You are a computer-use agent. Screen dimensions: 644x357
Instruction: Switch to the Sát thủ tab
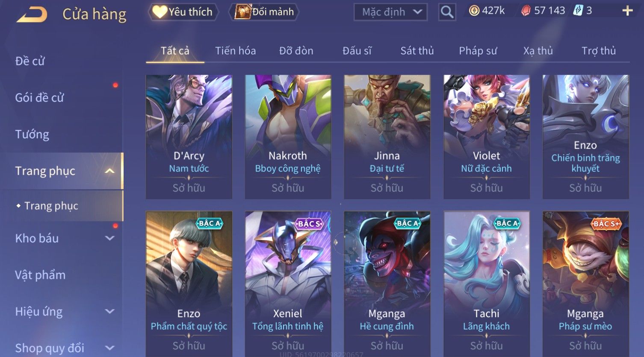417,51
